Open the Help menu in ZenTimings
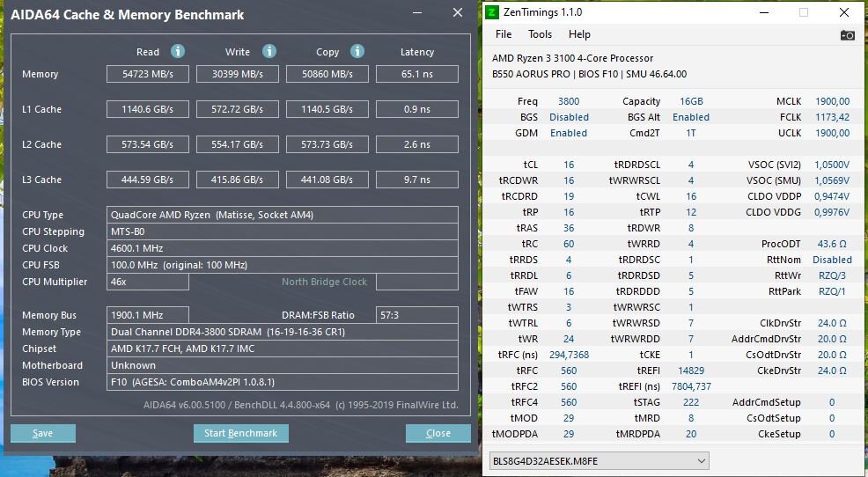The image size is (868, 477). click(x=579, y=34)
